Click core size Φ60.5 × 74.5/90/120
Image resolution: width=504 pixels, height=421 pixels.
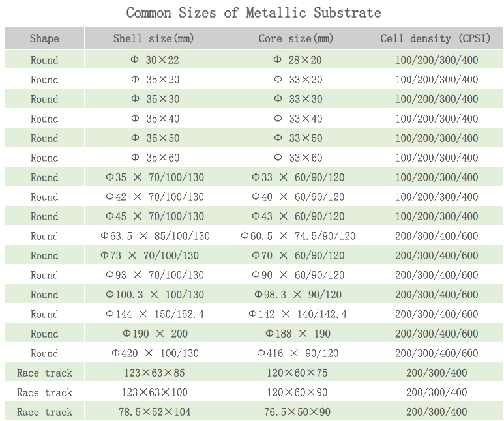pos(297,236)
